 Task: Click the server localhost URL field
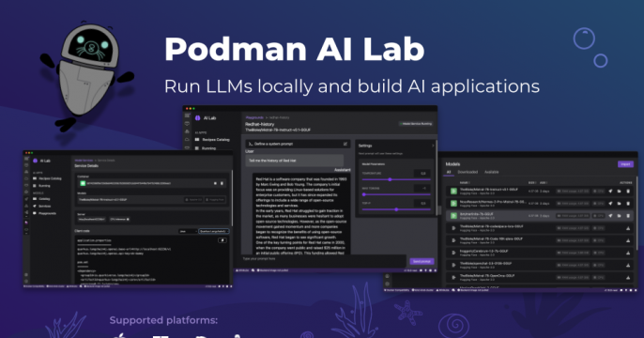[x=92, y=220]
